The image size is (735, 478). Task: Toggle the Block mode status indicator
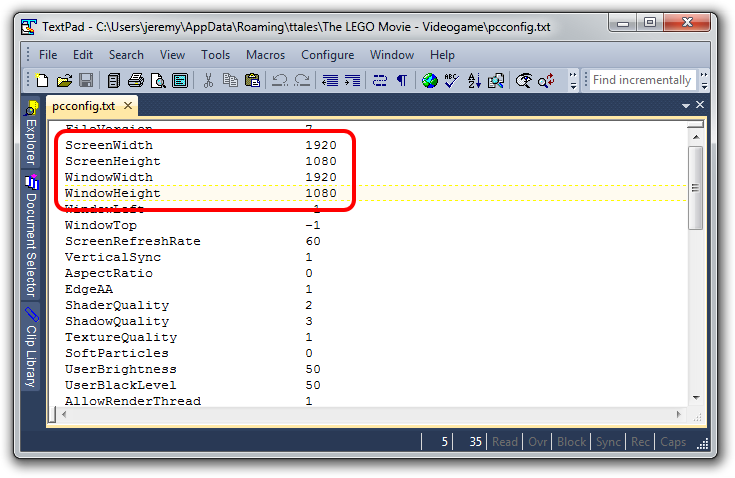click(x=571, y=442)
